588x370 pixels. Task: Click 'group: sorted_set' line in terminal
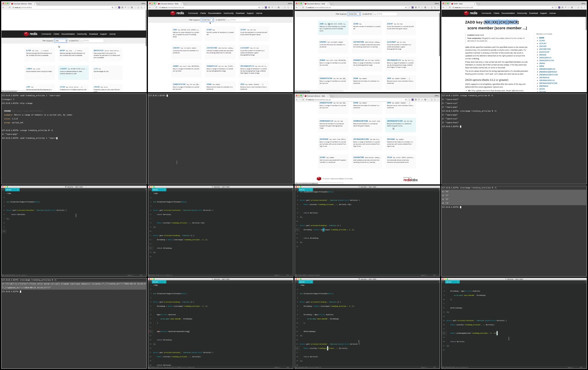[14, 123]
